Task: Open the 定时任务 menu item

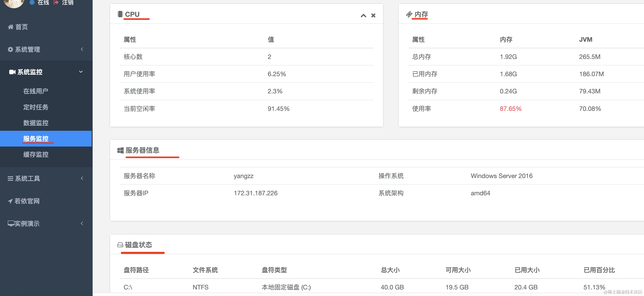Action: tap(36, 107)
